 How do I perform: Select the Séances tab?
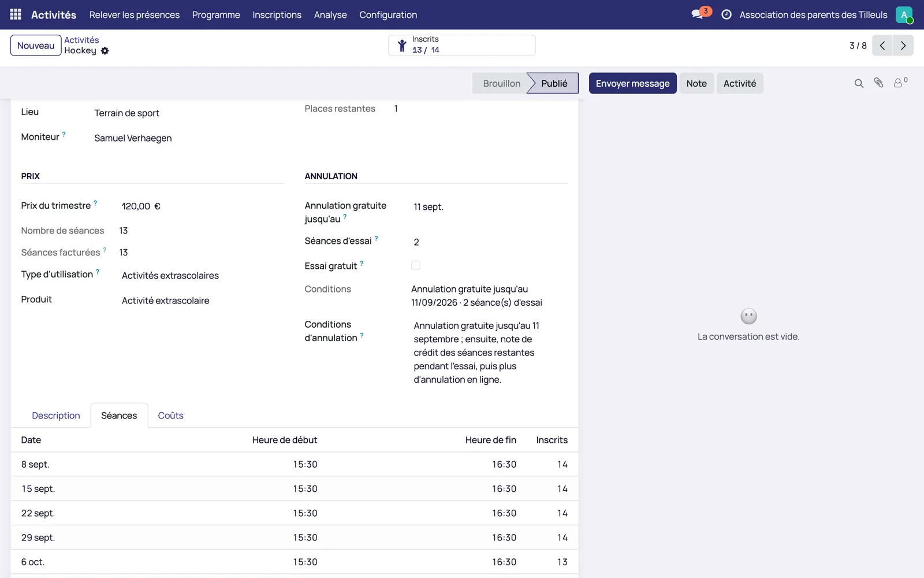coord(119,416)
